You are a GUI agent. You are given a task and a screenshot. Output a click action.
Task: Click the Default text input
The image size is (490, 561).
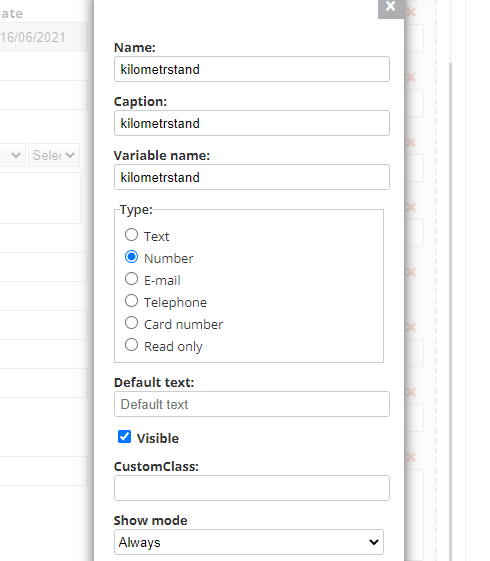click(252, 404)
